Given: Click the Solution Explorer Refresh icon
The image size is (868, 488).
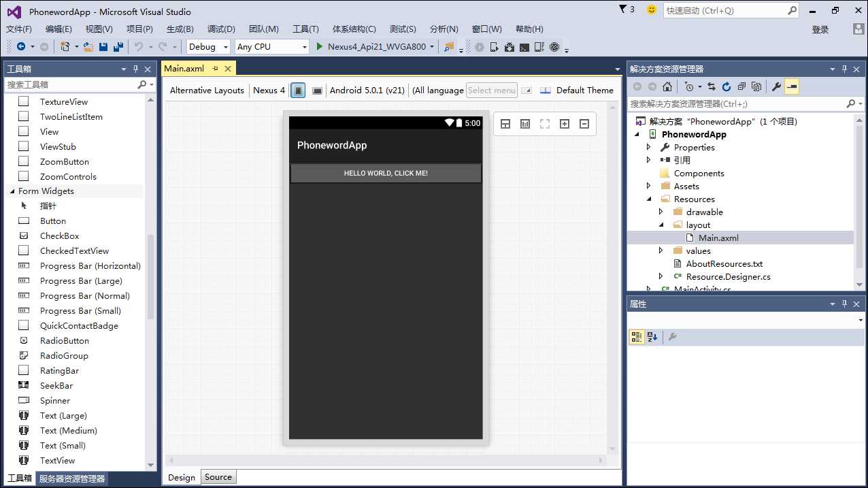Looking at the screenshot, I should click(727, 86).
